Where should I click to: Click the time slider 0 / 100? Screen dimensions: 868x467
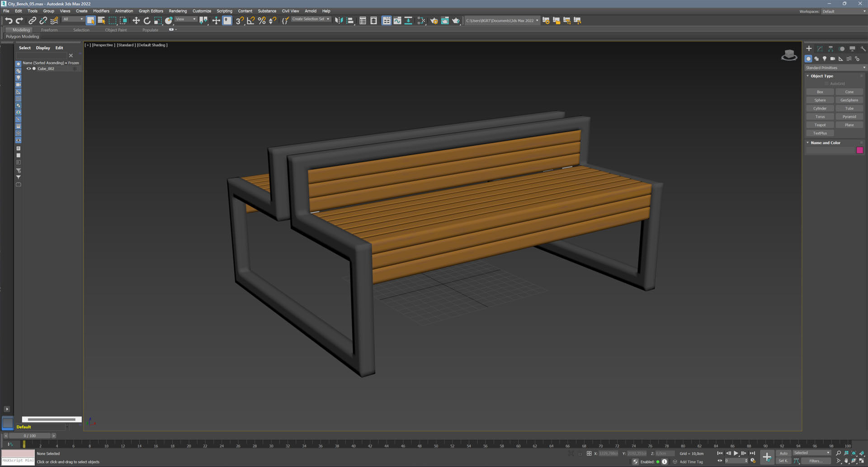click(x=30, y=436)
